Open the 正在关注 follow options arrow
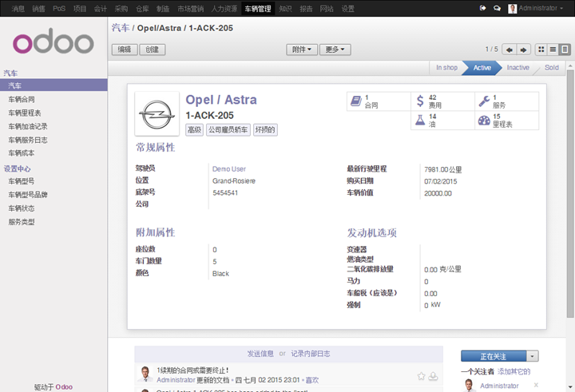The image size is (575, 392). pyautogui.click(x=533, y=356)
